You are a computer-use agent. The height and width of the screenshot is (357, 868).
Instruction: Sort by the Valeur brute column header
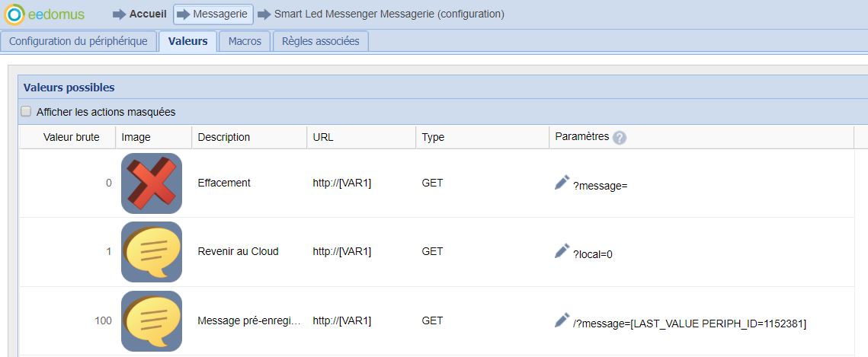[72, 138]
